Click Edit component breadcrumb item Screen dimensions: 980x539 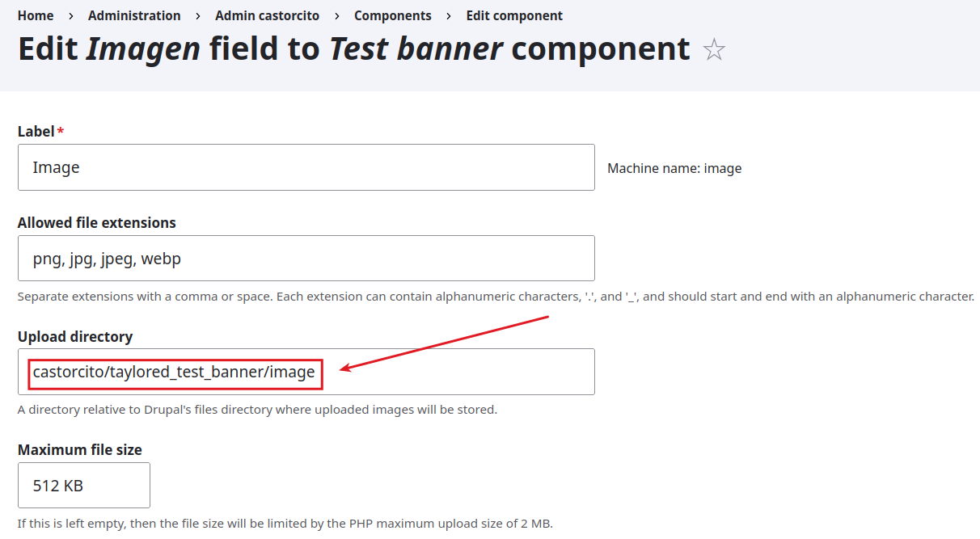point(514,15)
